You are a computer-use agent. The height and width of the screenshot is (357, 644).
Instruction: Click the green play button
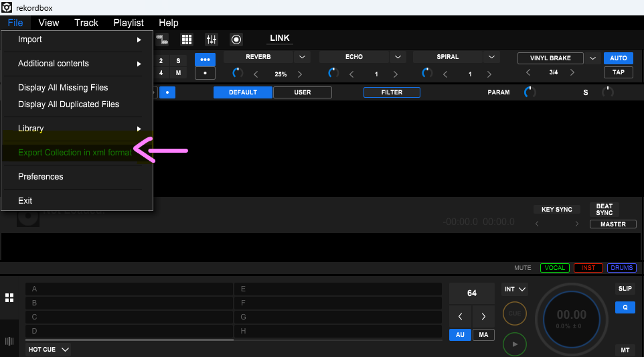[x=515, y=344]
